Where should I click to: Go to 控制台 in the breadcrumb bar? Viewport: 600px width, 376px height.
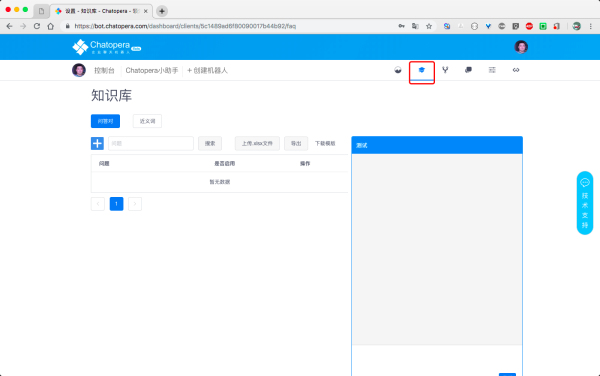(x=104, y=70)
